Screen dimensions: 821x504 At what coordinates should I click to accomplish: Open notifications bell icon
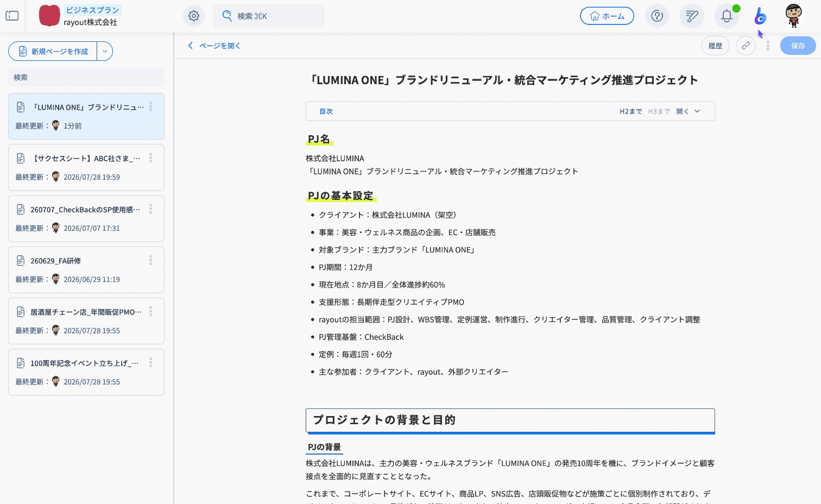click(x=727, y=16)
